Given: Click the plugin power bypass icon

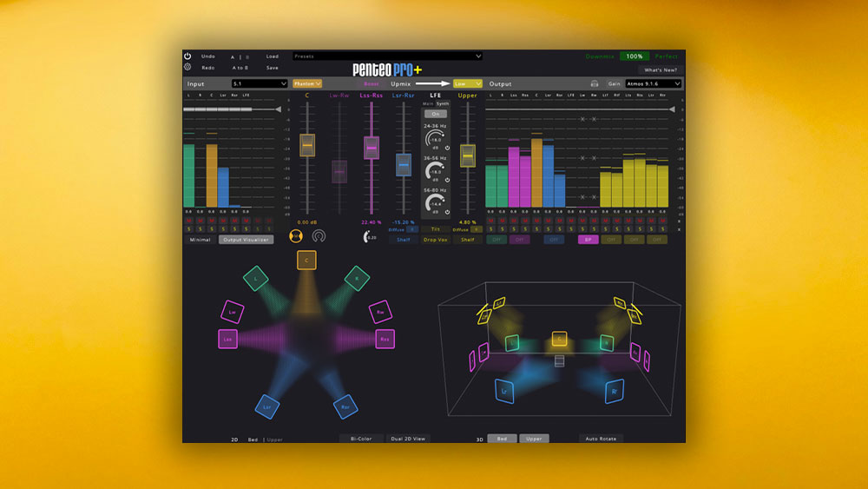Looking at the screenshot, I should click(187, 56).
